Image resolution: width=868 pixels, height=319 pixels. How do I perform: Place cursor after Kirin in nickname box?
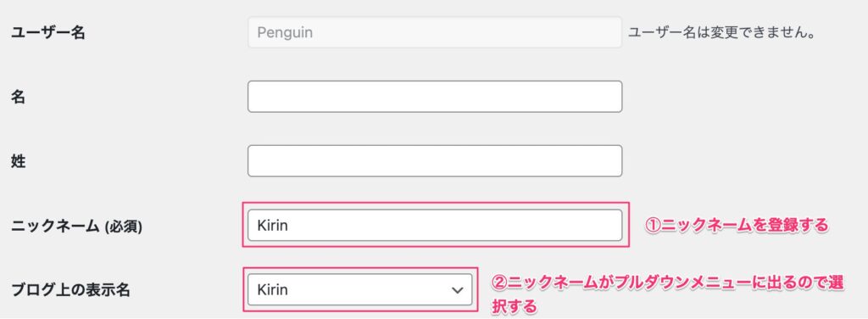290,226
